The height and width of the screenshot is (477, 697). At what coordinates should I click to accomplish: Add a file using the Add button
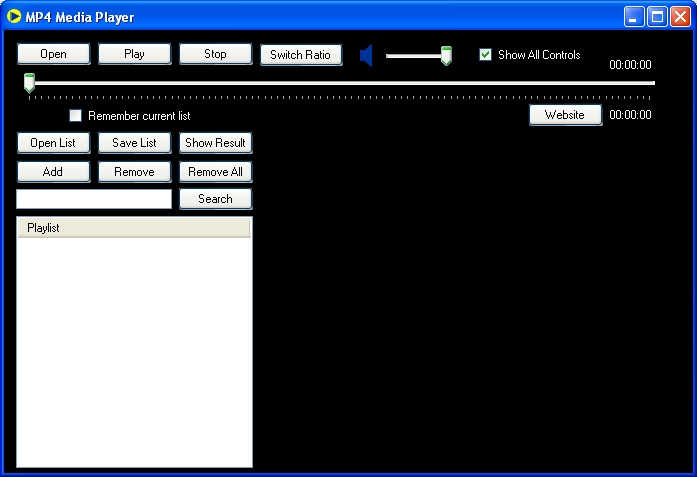[53, 172]
